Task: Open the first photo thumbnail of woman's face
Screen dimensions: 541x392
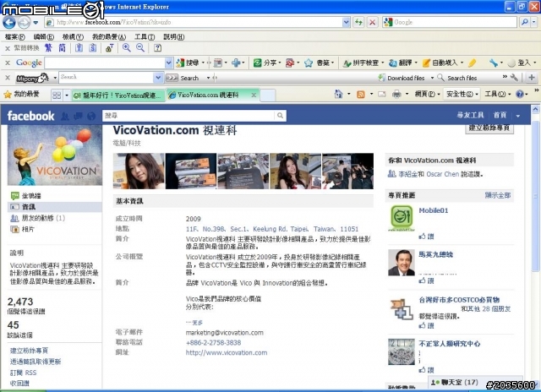Action: (x=139, y=171)
